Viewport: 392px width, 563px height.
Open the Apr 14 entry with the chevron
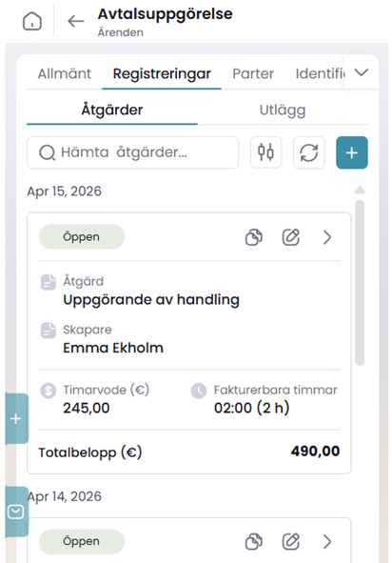pyautogui.click(x=327, y=541)
